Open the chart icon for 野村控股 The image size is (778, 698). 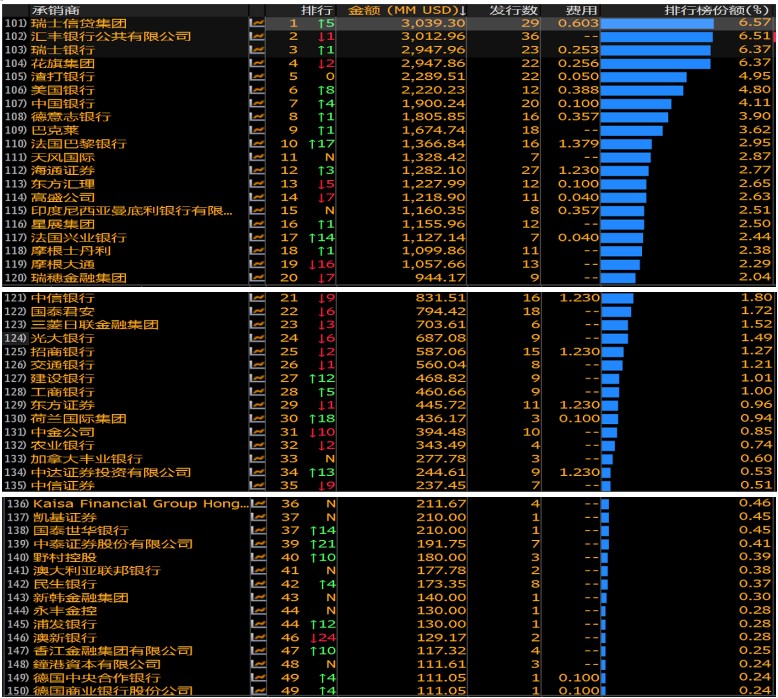pyautogui.click(x=258, y=557)
